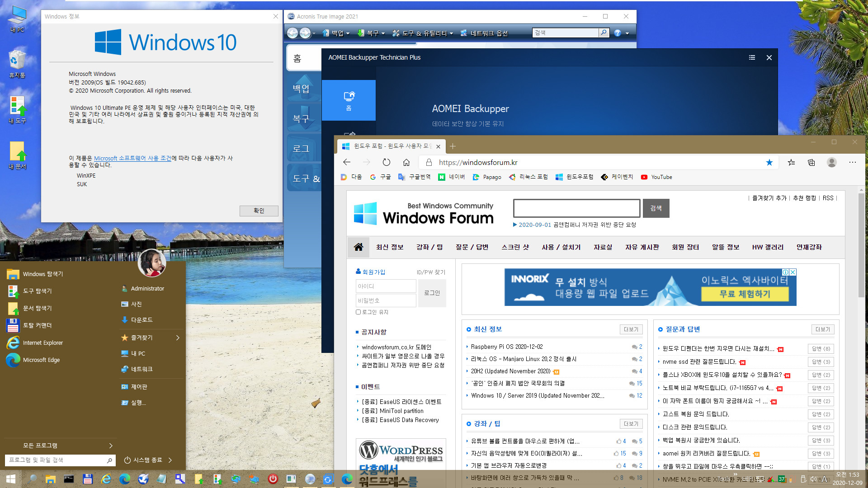Viewport: 868px width, 488px height.
Task: Click the red power icon on the taskbar
Action: (x=273, y=479)
